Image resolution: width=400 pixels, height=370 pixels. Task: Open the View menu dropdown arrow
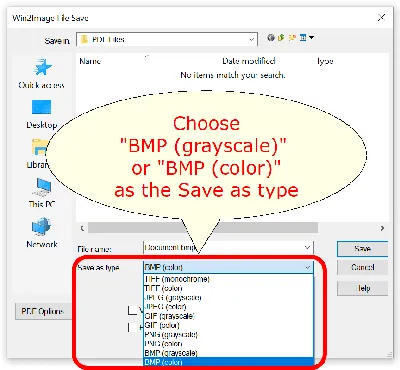[x=311, y=38]
